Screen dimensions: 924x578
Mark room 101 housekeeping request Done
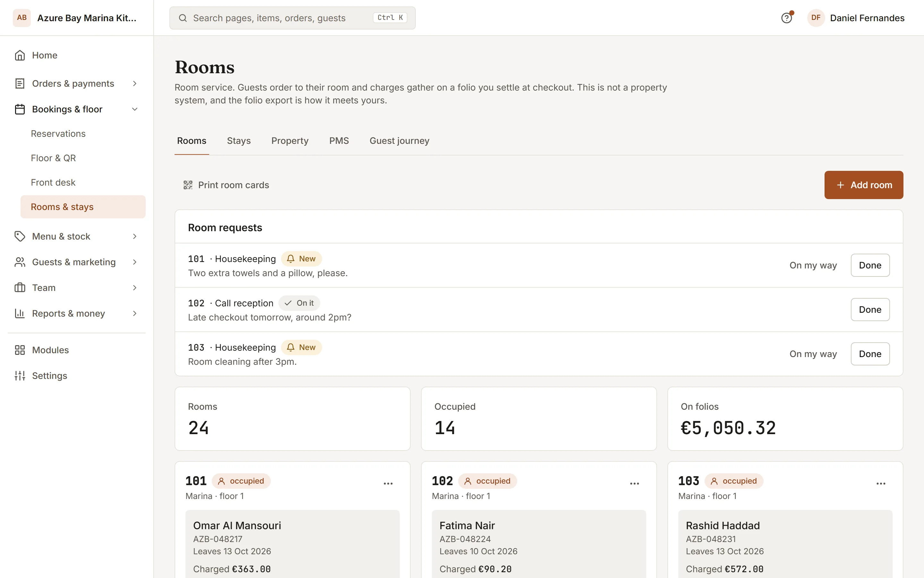click(870, 265)
